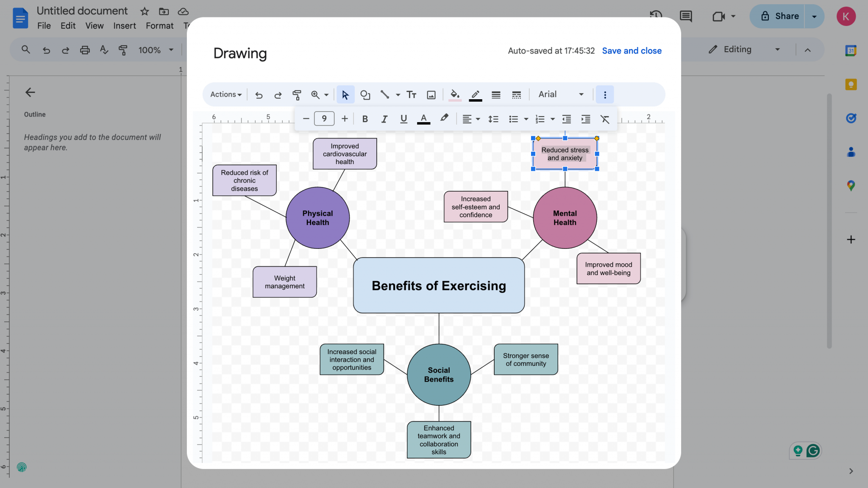Open the shape tool in the drawing toolbar
The width and height of the screenshot is (868, 488).
[x=365, y=95]
